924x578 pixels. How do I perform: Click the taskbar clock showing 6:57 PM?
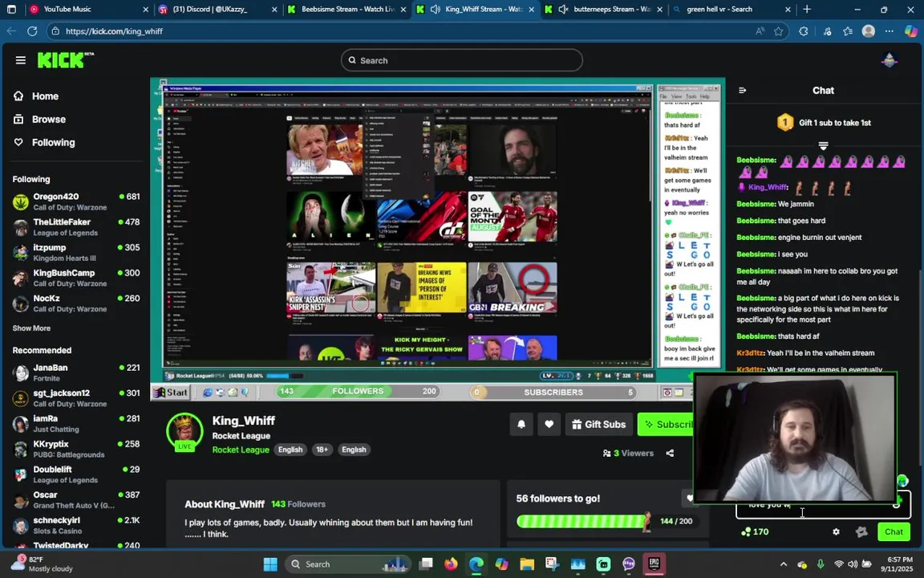coord(896,564)
